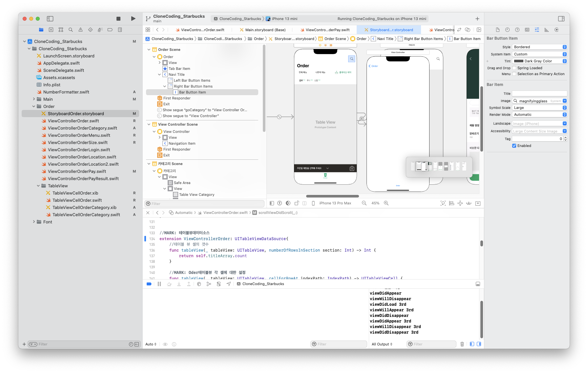This screenshot has height=373, width=588.
Task: Open the Size inspector ruler icon
Action: (x=547, y=30)
